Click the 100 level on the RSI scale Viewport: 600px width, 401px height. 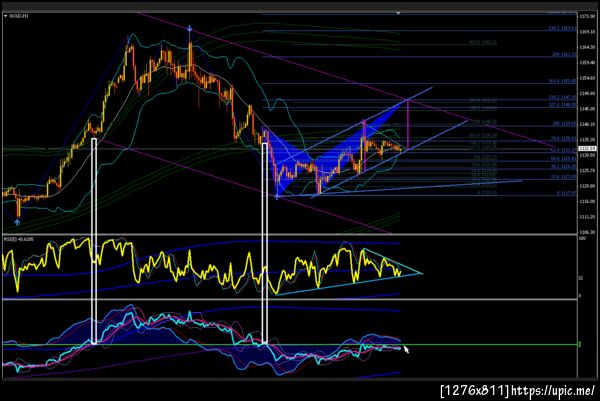click(x=582, y=238)
